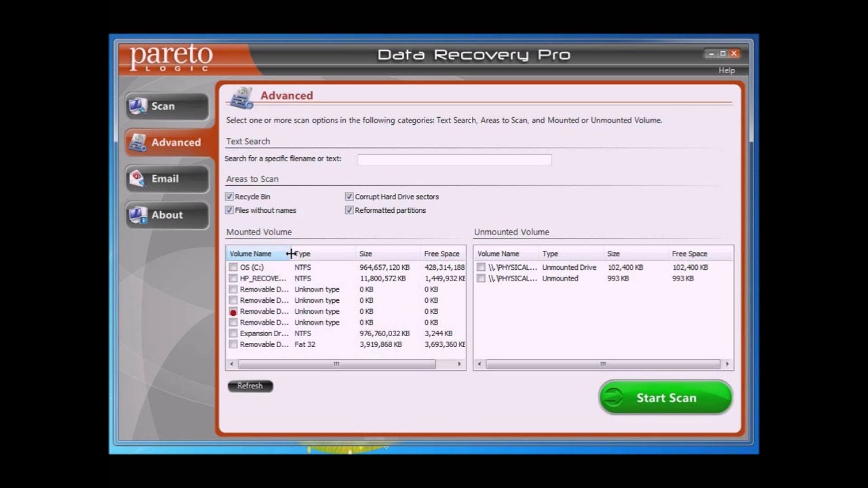868x488 pixels.
Task: Open the Email recovery sidebar tab
Action: pos(167,179)
